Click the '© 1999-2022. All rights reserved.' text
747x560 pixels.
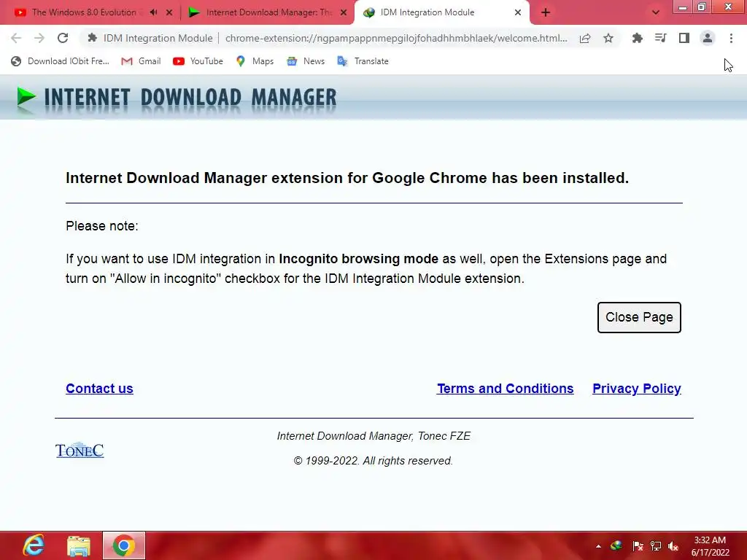click(x=373, y=461)
